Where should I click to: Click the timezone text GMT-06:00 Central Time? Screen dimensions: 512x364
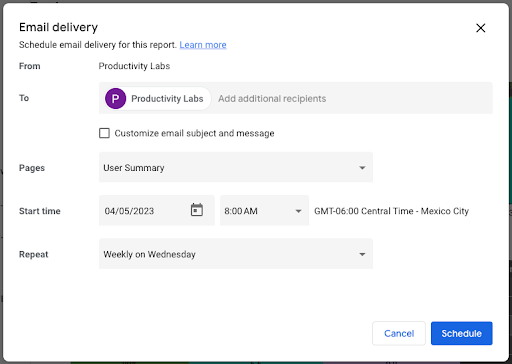coord(391,211)
